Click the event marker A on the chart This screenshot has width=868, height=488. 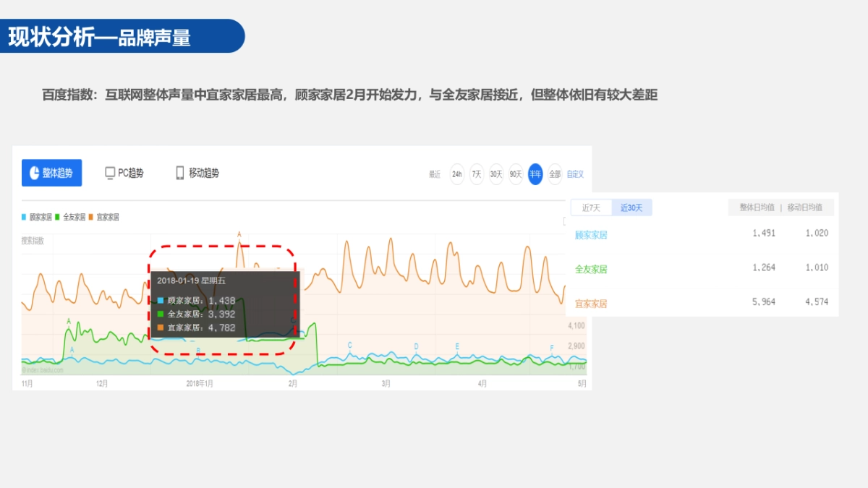[239, 235]
